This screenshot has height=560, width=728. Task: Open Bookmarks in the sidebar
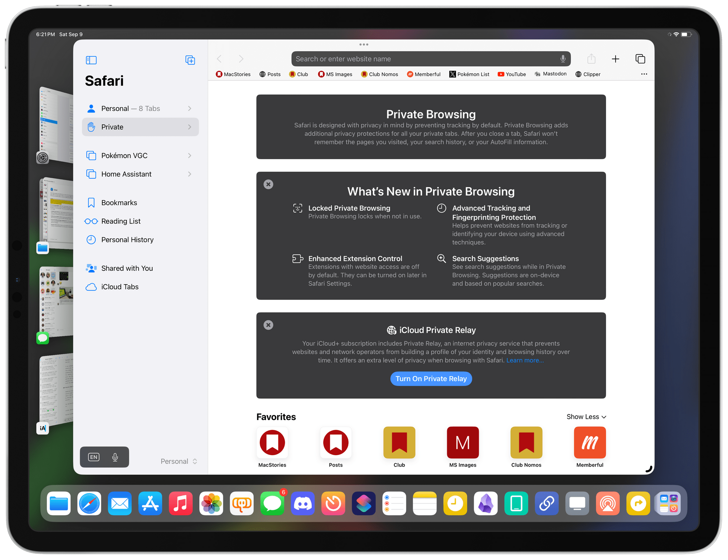(x=140, y=203)
